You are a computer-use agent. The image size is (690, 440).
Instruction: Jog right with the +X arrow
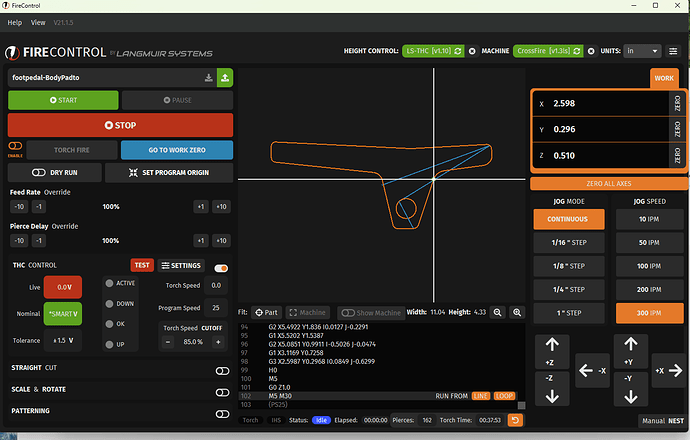click(668, 373)
